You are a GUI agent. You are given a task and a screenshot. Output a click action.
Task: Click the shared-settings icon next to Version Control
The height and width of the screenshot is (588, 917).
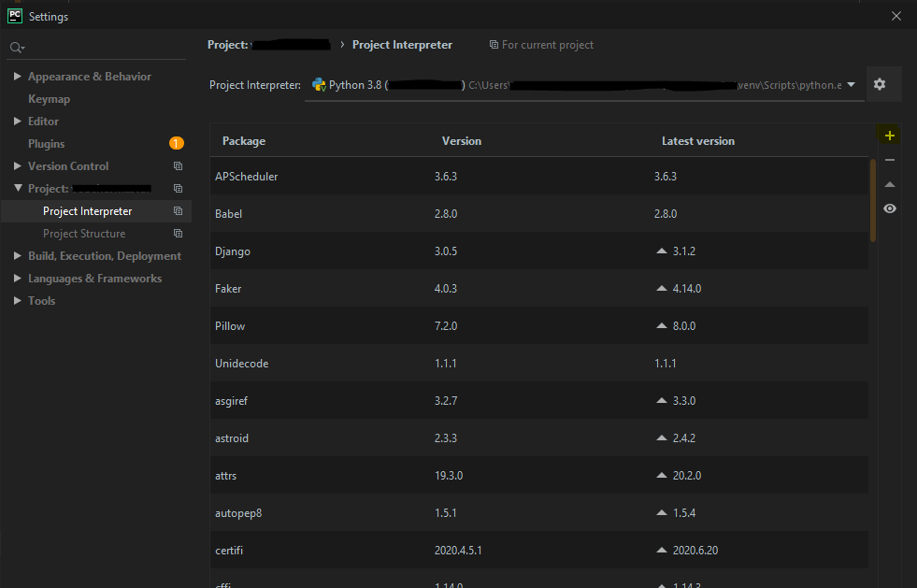(x=178, y=165)
